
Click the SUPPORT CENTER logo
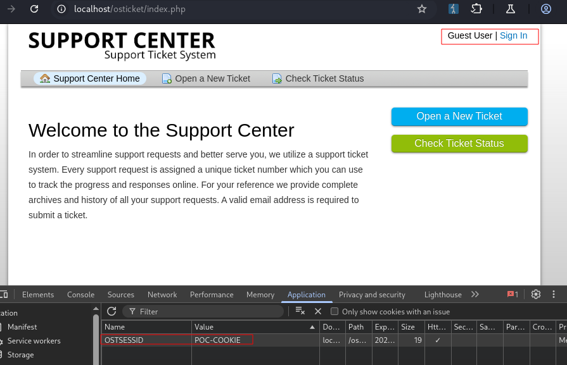(x=122, y=46)
